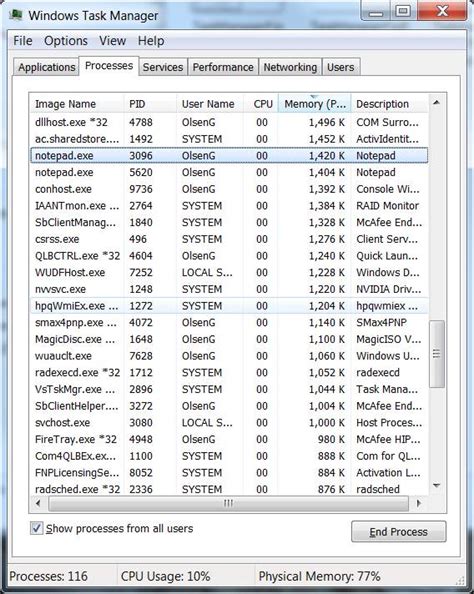Click the RAID Monitor description cell
474x594 pixels.
[387, 206]
